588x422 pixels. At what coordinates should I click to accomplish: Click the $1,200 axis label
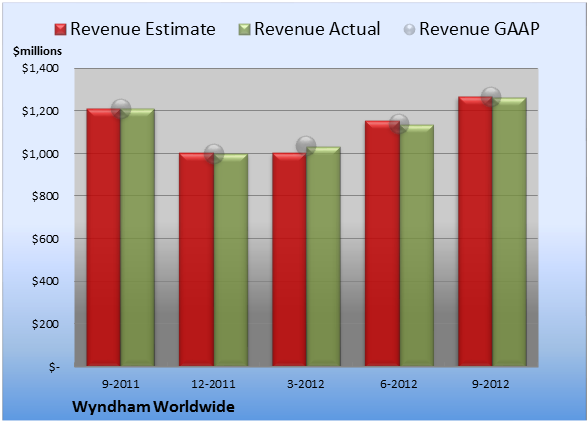click(x=40, y=111)
